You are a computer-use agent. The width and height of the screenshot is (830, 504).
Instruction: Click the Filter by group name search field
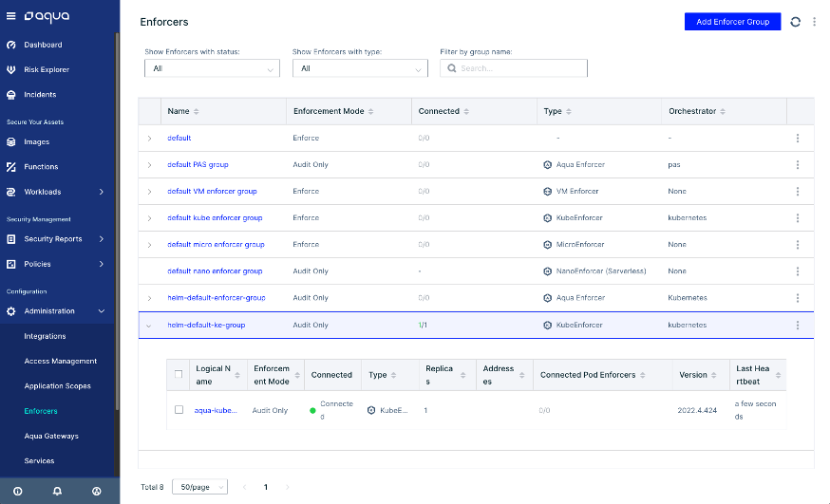tap(514, 68)
